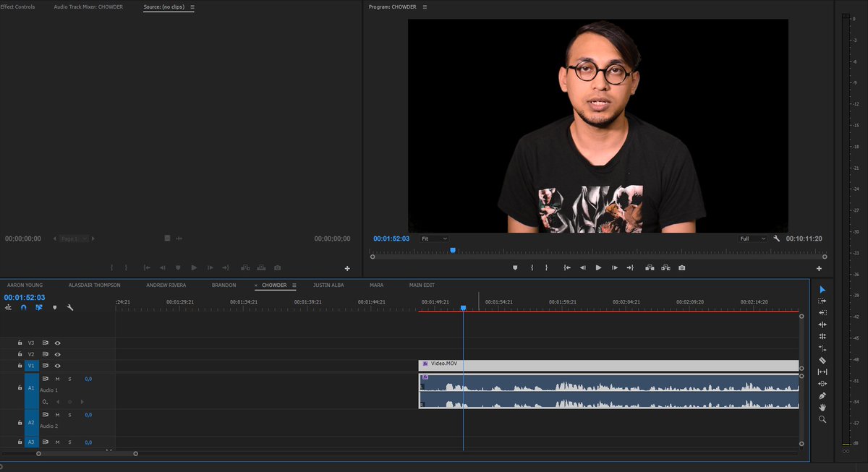Toggle V1 track targeting
This screenshot has height=472, width=868.
coord(31,366)
